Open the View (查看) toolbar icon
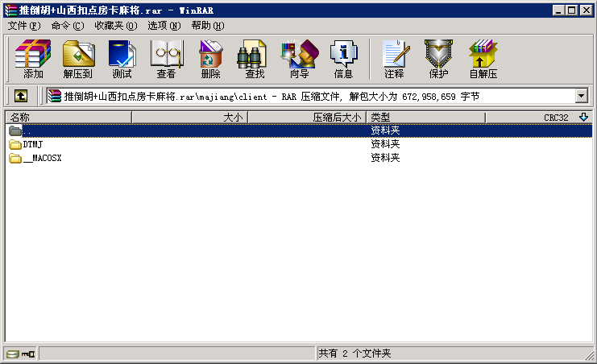Viewport: 597px width, 364px height. point(166,59)
